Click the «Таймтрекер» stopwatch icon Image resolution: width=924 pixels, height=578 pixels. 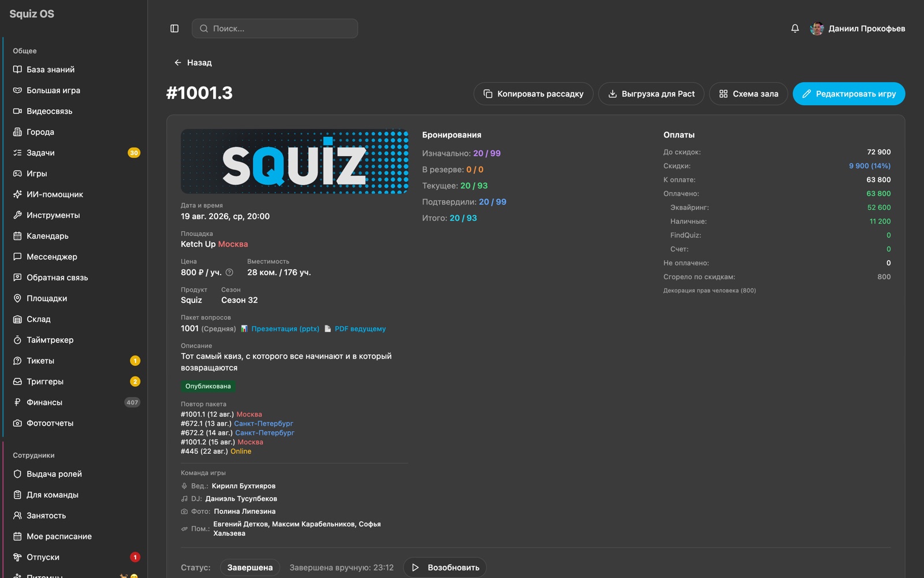click(17, 340)
